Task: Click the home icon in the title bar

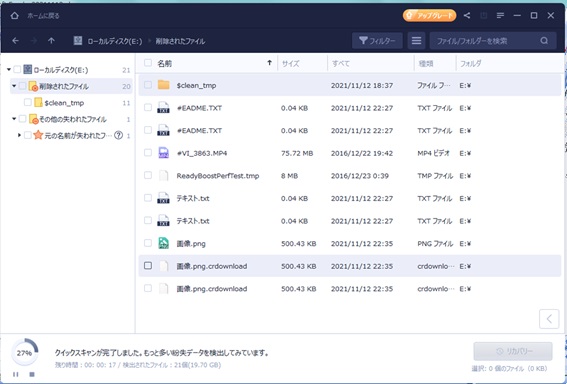Action: (x=14, y=16)
